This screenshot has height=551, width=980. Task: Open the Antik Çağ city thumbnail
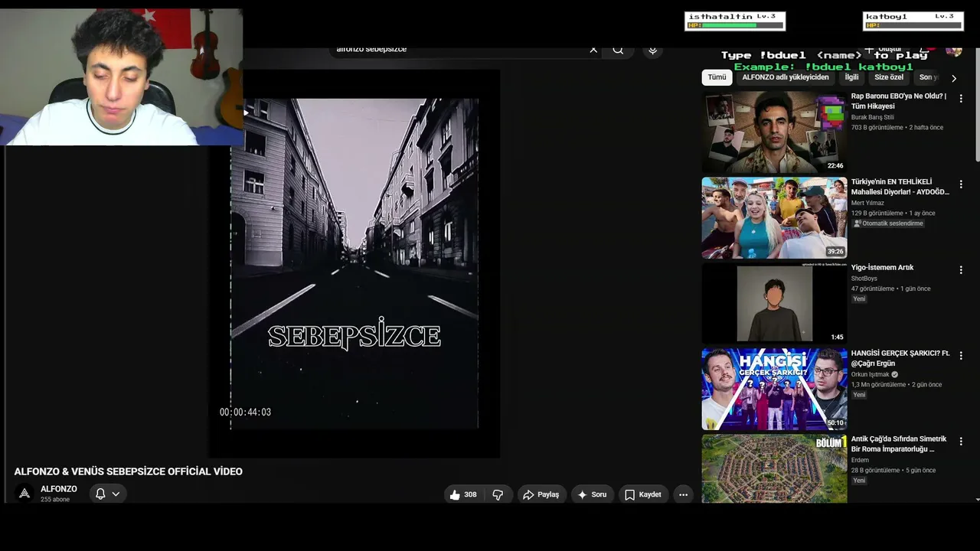tap(774, 469)
